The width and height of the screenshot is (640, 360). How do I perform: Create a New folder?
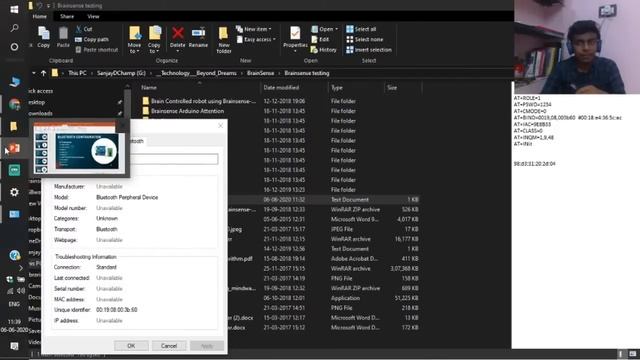[224, 40]
